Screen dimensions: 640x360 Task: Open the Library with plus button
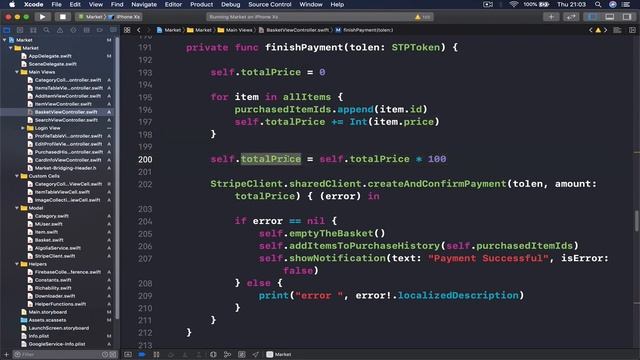point(551,17)
